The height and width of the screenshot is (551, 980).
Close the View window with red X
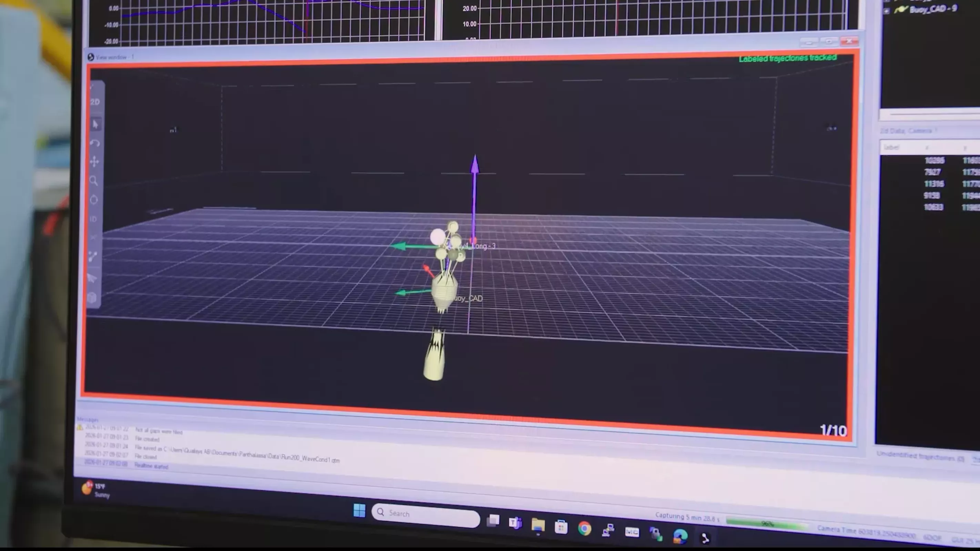pyautogui.click(x=849, y=41)
